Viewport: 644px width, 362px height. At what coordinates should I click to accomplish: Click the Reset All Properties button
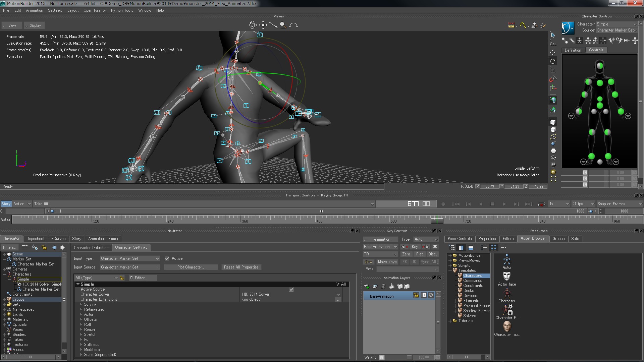click(x=241, y=267)
